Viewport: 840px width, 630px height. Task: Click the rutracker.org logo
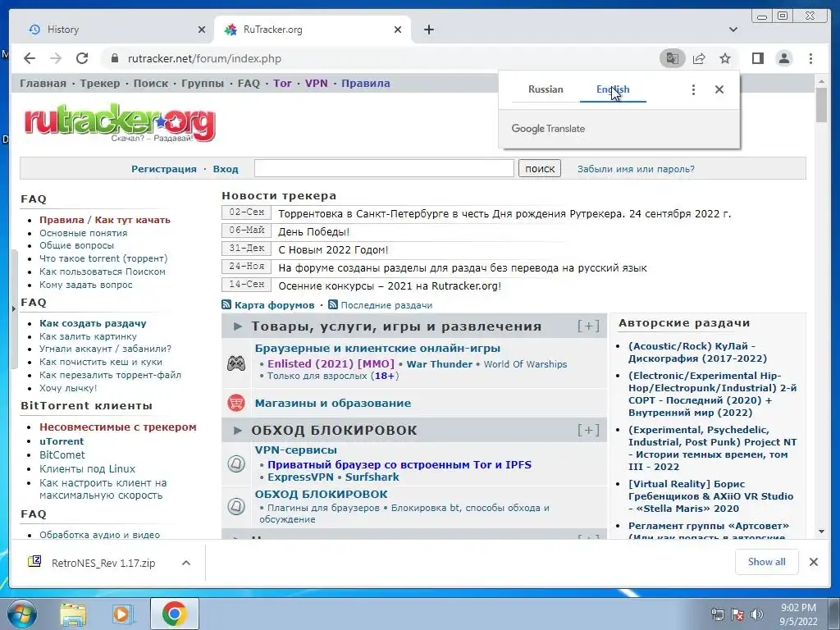coord(120,123)
